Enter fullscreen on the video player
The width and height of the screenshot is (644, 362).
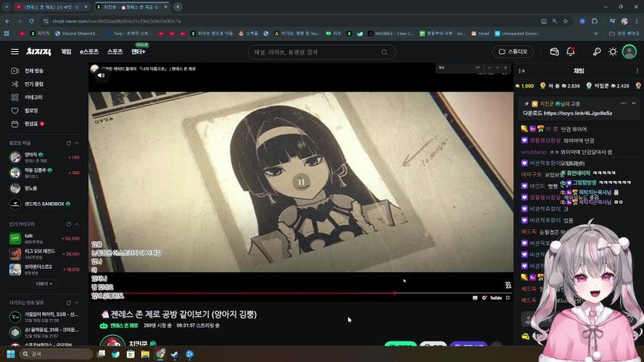(508, 298)
